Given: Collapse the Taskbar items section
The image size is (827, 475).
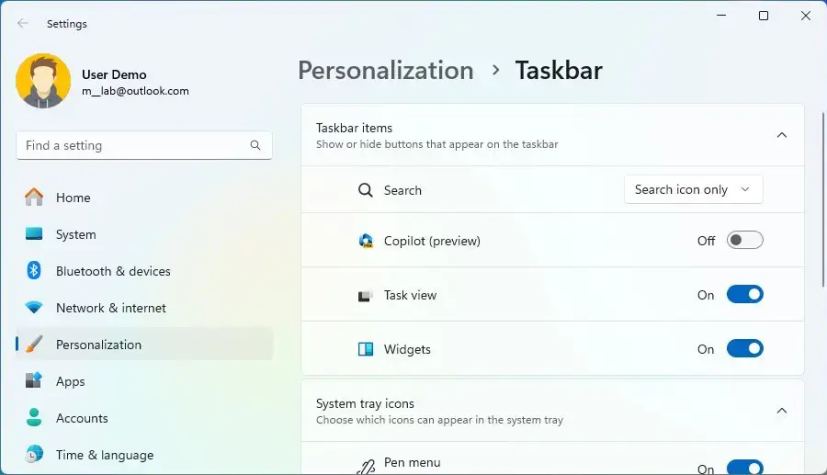Looking at the screenshot, I should 782,135.
